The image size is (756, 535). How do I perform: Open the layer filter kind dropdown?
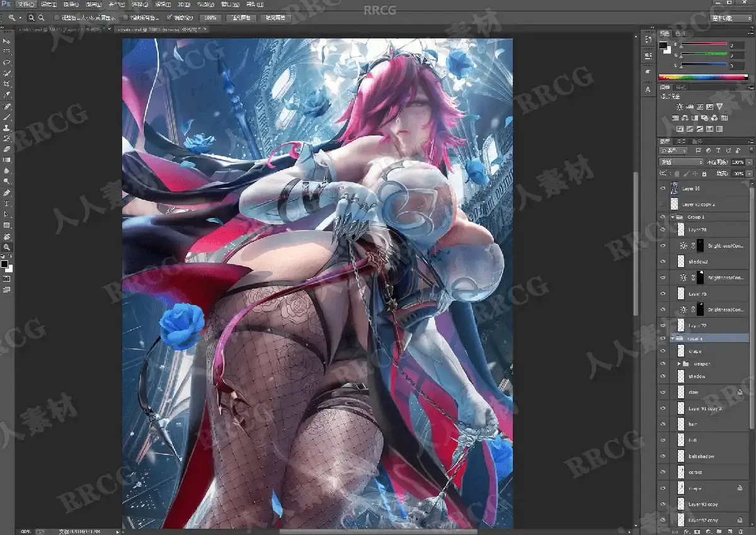pos(672,151)
